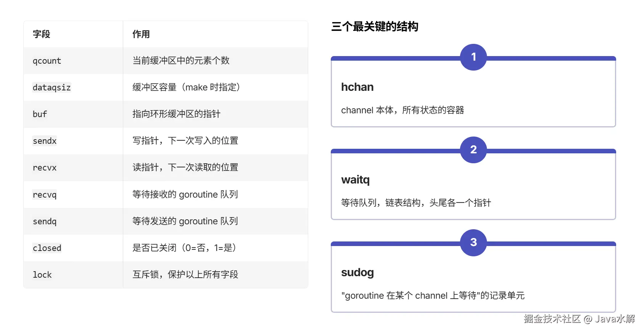Click the closed code label

point(47,248)
